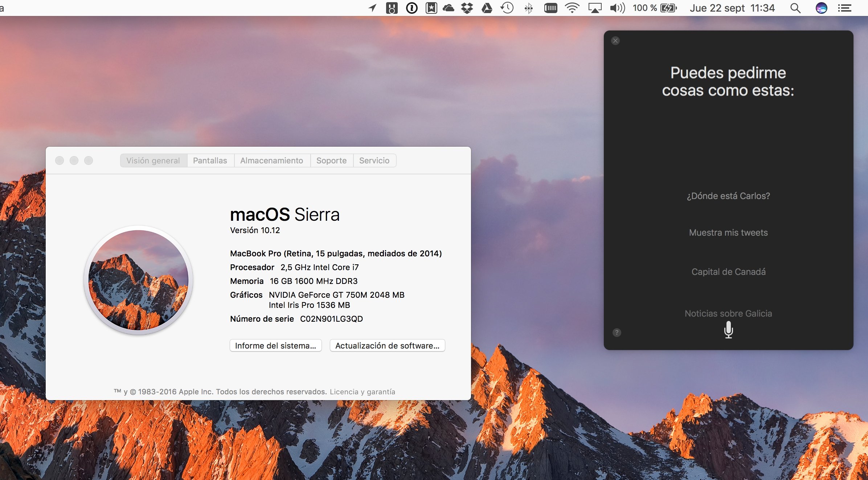Open the Licencia y garantía link
Viewport: 868px width, 480px height.
[363, 392]
